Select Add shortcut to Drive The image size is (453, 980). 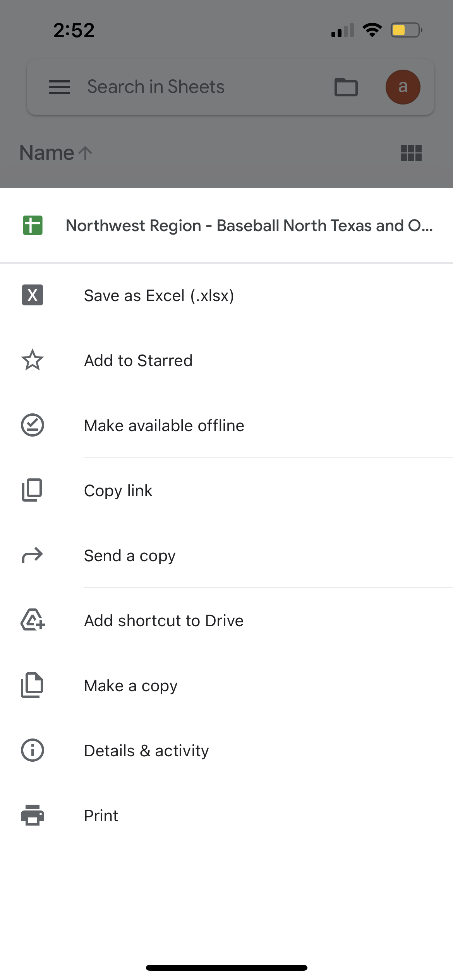click(x=164, y=621)
